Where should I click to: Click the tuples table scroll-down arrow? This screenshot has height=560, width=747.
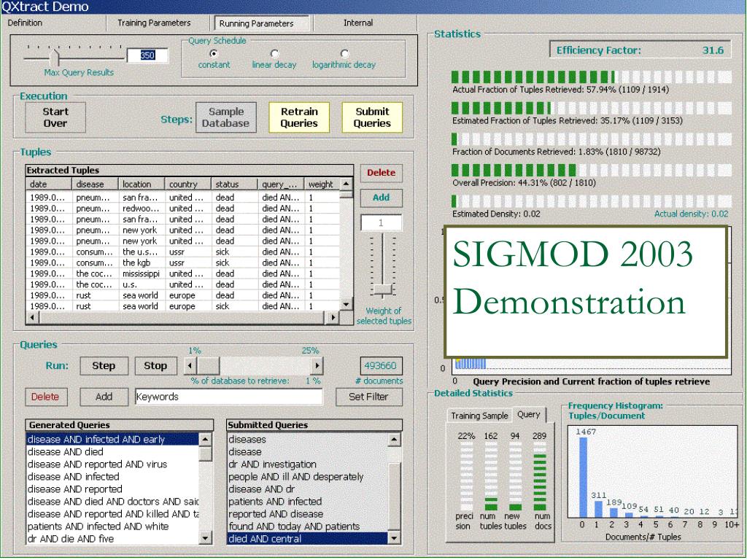click(347, 304)
